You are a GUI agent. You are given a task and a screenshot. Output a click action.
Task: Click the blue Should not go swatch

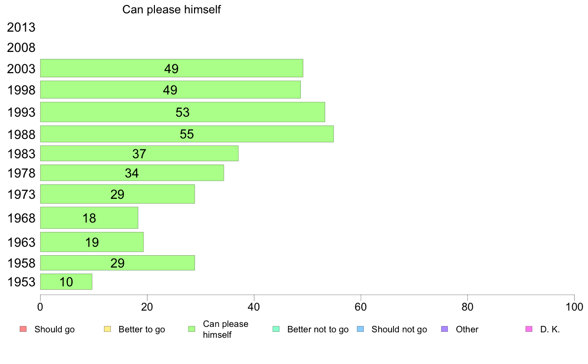point(360,329)
